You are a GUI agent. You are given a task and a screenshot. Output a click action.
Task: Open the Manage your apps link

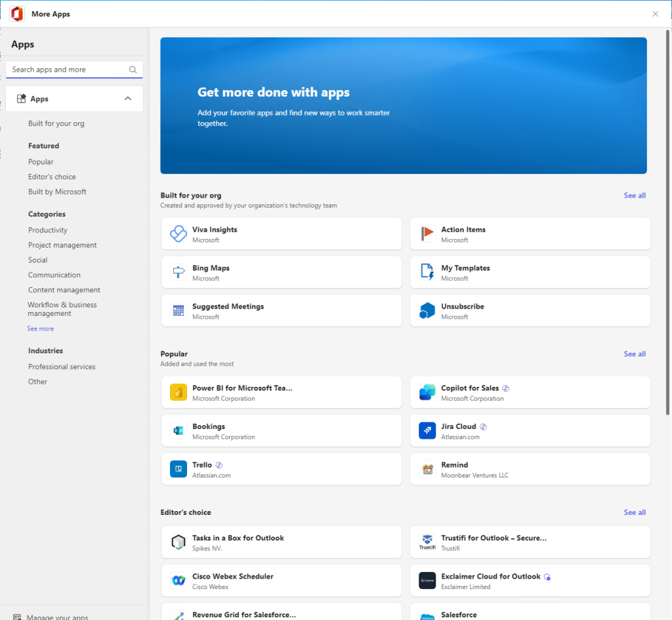click(x=50, y=616)
